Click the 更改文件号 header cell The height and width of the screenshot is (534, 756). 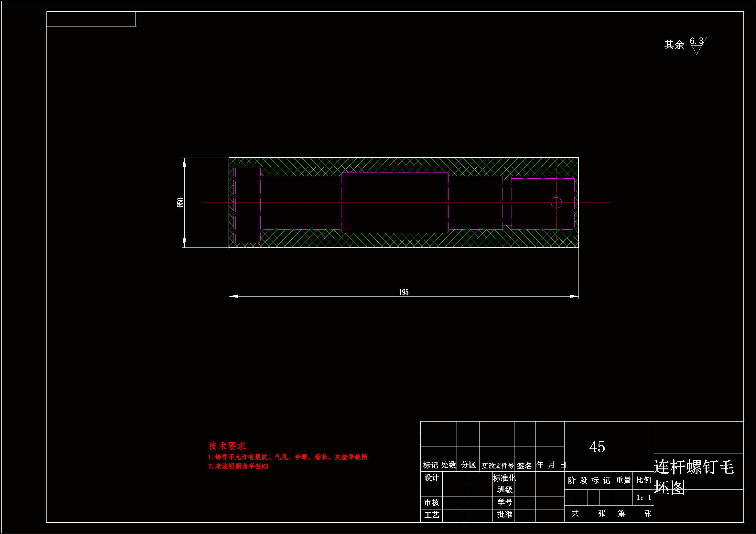(x=497, y=466)
